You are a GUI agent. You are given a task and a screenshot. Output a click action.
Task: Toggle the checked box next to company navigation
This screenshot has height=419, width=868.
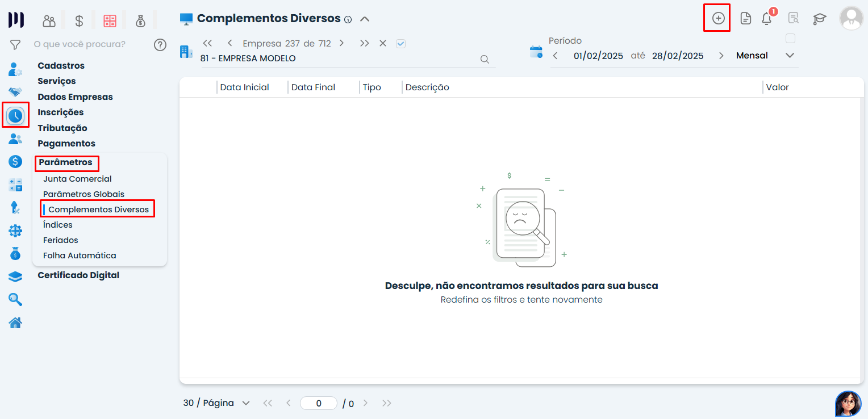point(400,44)
